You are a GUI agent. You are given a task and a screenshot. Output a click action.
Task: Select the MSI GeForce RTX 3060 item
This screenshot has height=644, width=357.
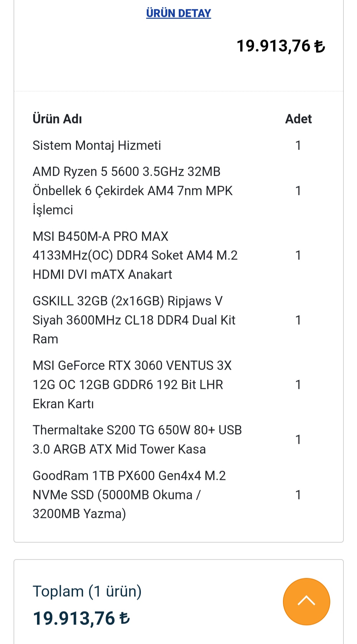coord(132,385)
